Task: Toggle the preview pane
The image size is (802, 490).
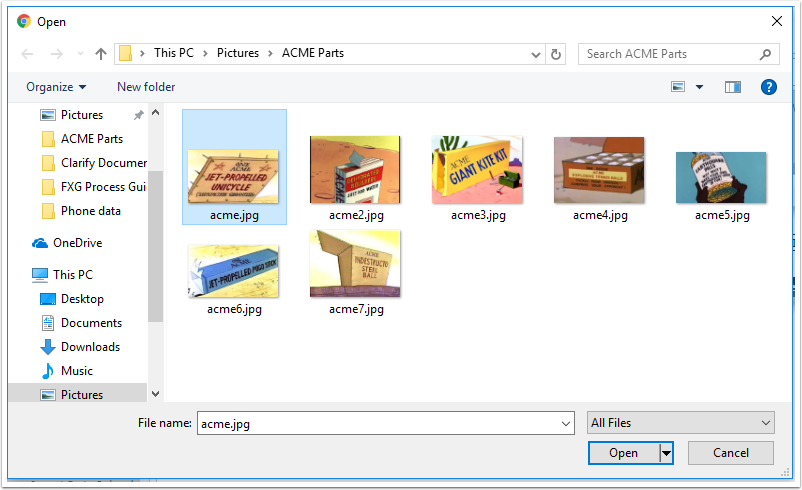Action: (x=732, y=87)
